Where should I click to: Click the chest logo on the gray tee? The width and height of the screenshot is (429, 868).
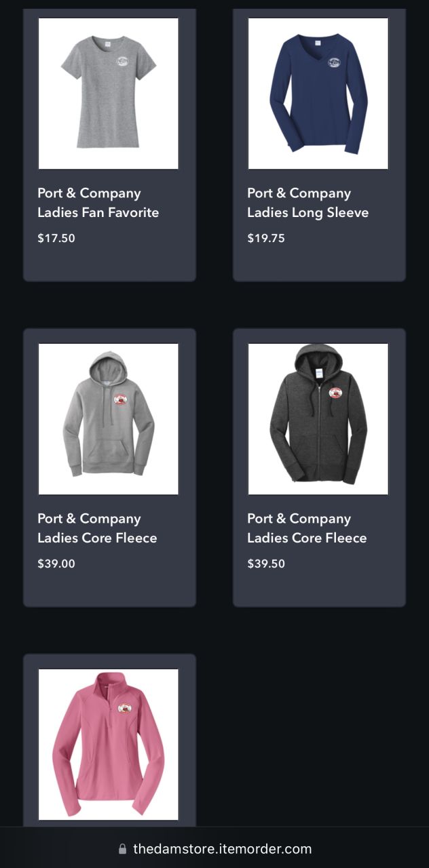(x=122, y=61)
